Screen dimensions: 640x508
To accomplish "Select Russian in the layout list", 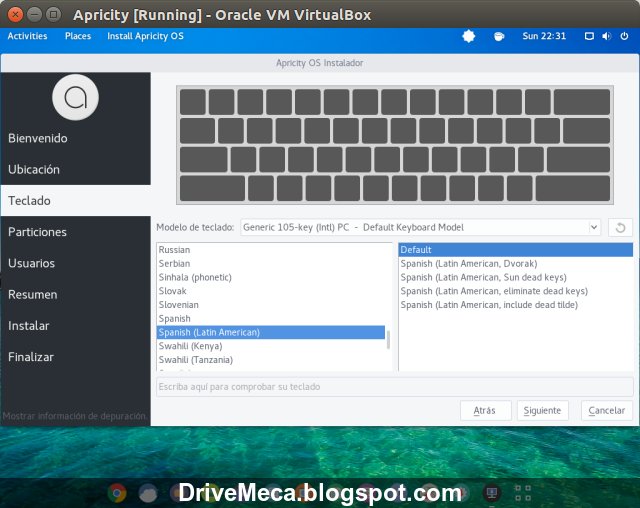I will [x=271, y=250].
